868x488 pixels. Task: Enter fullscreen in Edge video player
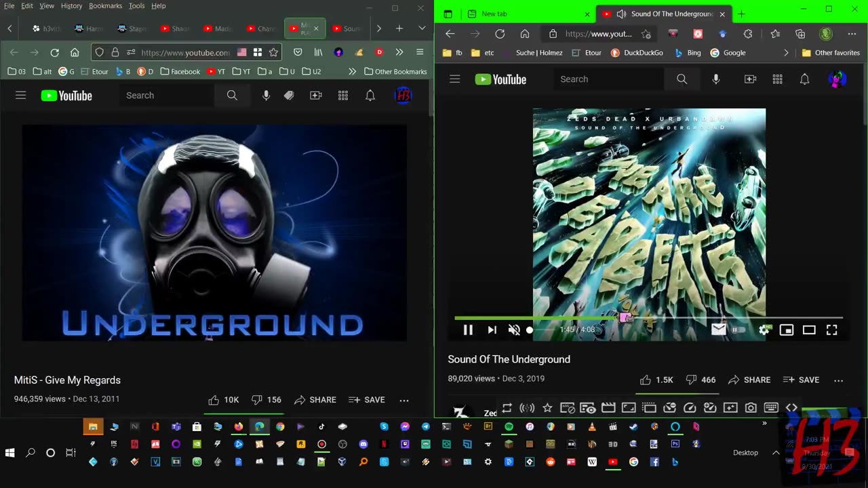(x=831, y=330)
